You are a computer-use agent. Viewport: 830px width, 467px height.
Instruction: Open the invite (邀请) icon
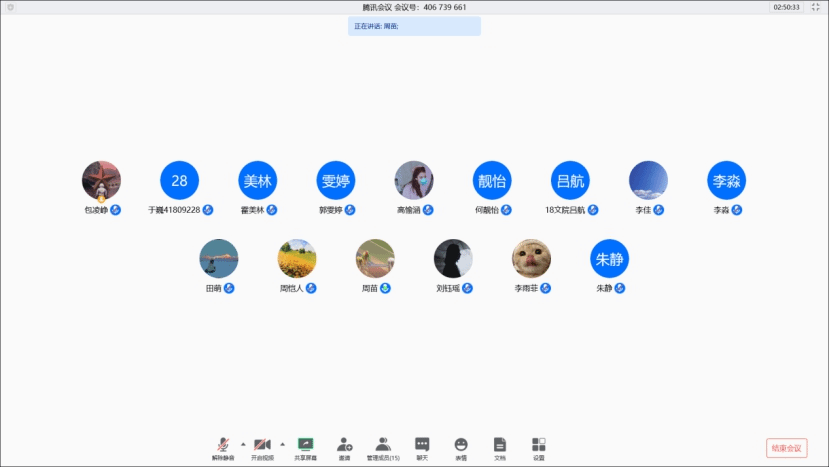[x=344, y=446]
